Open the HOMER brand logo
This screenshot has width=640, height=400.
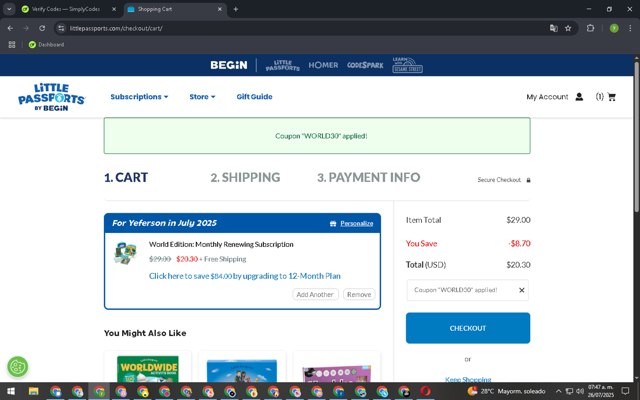tap(323, 65)
